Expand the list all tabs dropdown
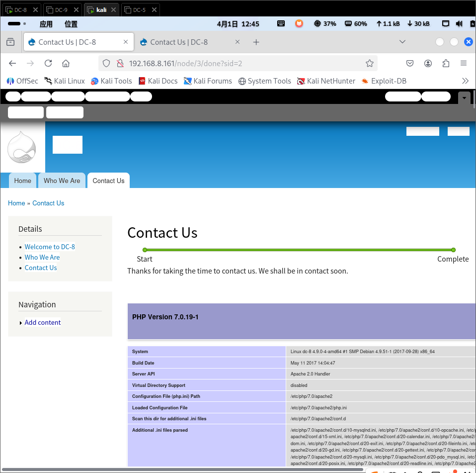This screenshot has width=476, height=473. click(x=402, y=42)
